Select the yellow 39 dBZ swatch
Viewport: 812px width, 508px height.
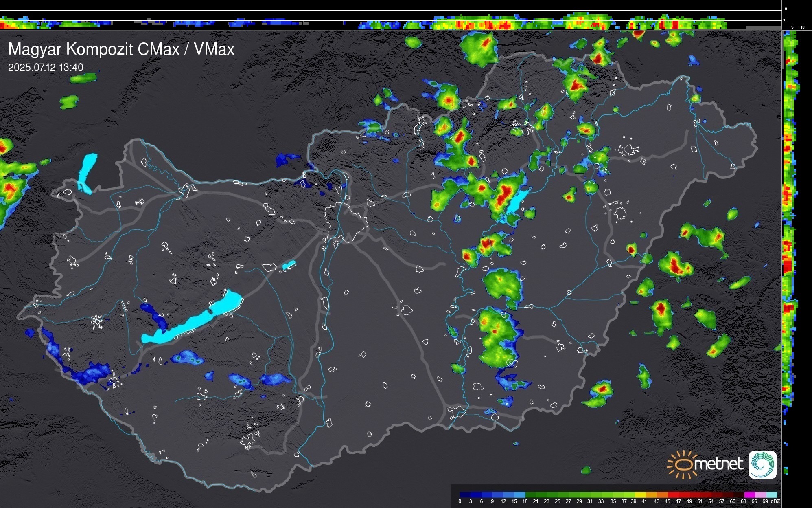[640, 495]
